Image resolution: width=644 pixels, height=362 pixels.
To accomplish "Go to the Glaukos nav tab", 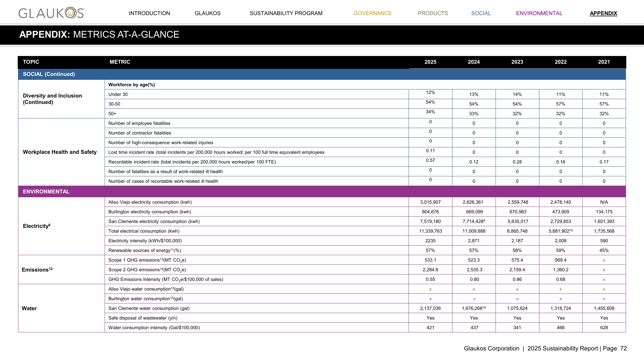I will tap(208, 13).
